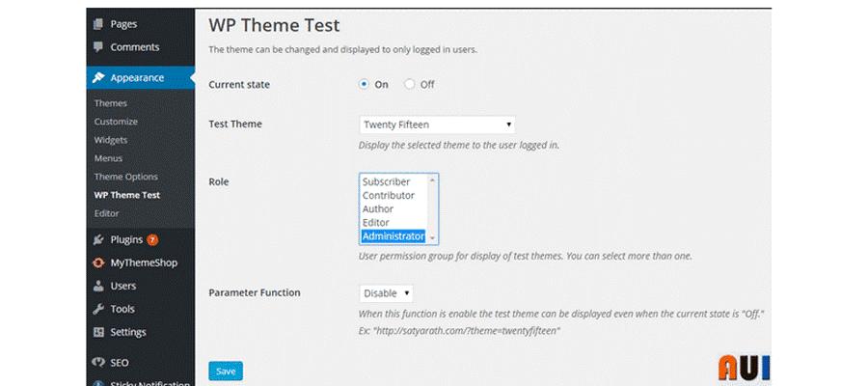This screenshot has width=868, height=386.
Task: Click the Comments speech bubble icon
Action: click(98, 47)
